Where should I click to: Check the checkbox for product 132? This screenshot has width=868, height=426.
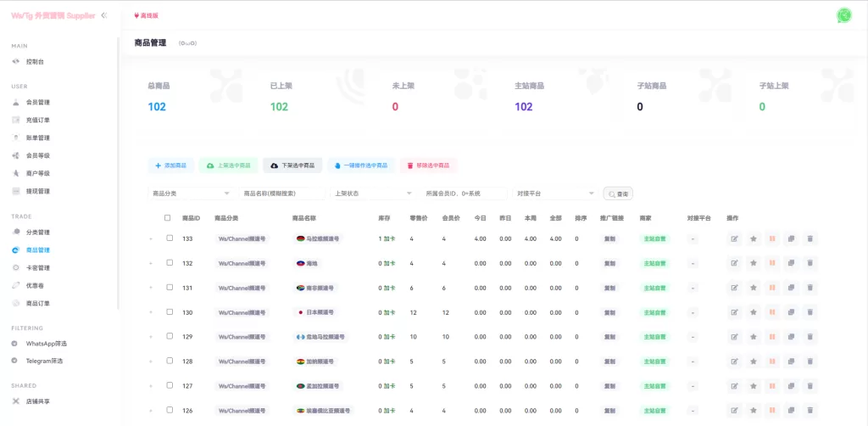click(x=170, y=262)
